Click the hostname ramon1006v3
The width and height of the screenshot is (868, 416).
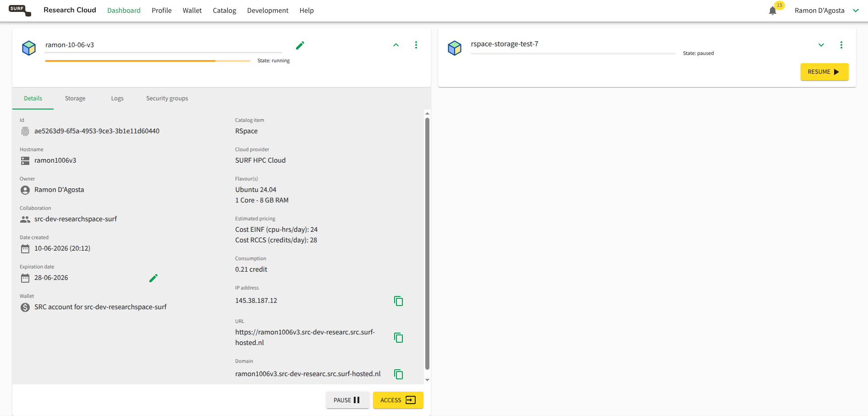tap(55, 160)
